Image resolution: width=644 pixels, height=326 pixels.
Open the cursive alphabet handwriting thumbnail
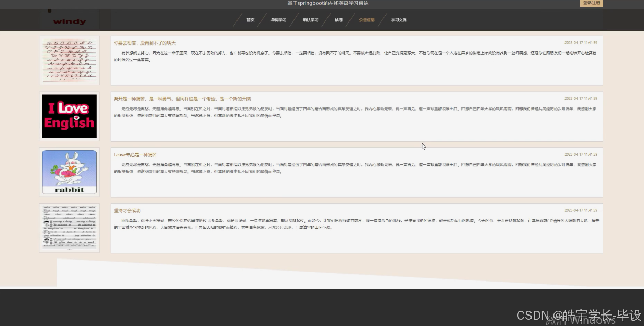[70, 60]
